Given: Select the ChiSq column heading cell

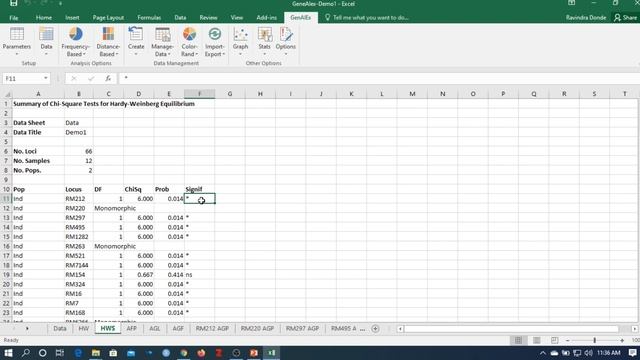Looking at the screenshot, I should click(139, 189).
